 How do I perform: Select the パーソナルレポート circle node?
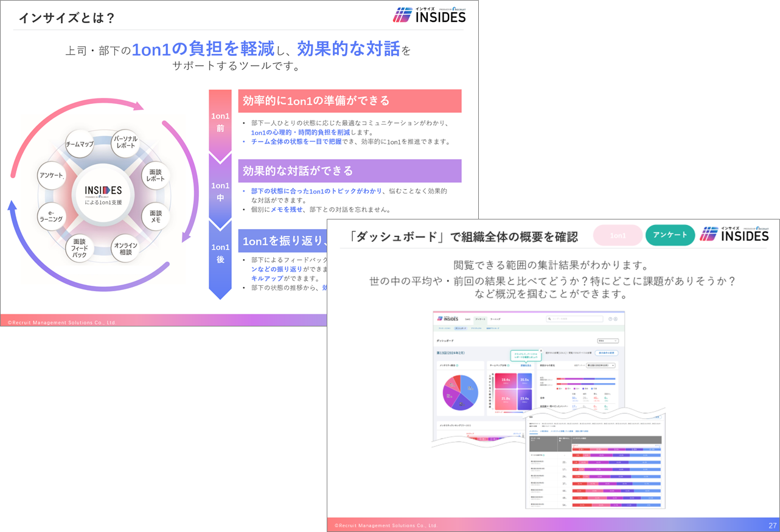pyautogui.click(x=125, y=145)
